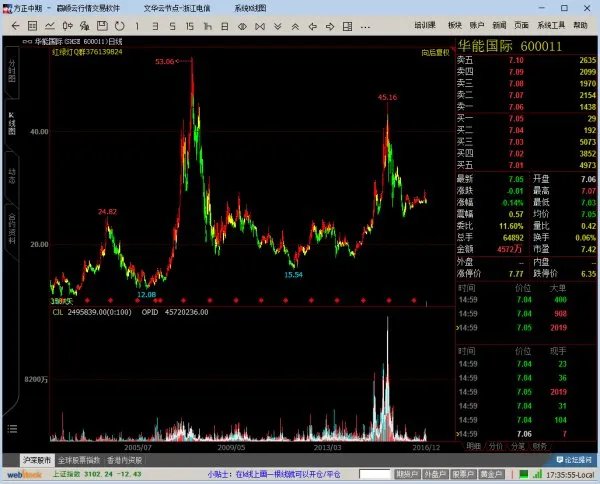The height and width of the screenshot is (484, 600).
Task: Open the 系统工具 menu
Action: pyautogui.click(x=550, y=23)
